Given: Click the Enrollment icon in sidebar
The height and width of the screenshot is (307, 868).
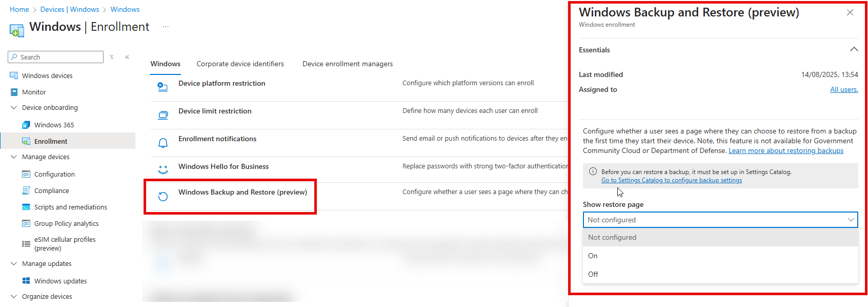Looking at the screenshot, I should 26,141.
